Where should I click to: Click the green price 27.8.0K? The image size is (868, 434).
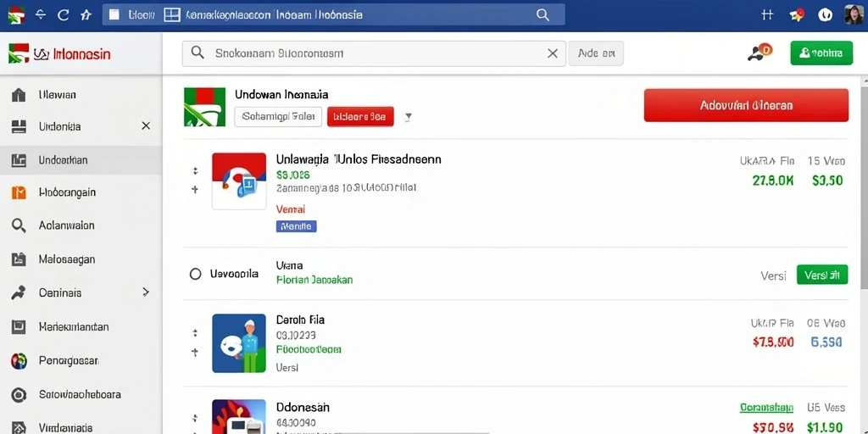773,181
